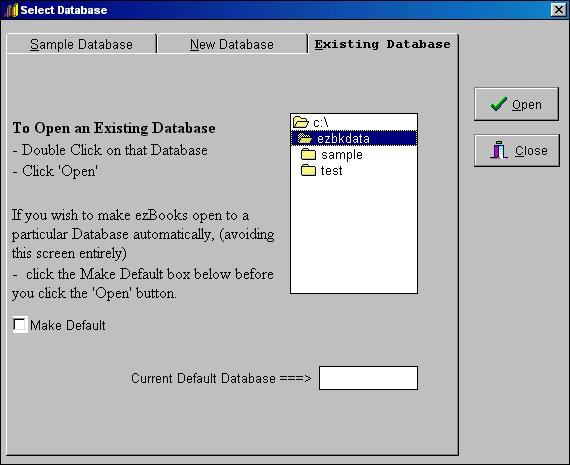
Task: Click the ezbkdata open folder icon
Action: pyautogui.click(x=305, y=138)
